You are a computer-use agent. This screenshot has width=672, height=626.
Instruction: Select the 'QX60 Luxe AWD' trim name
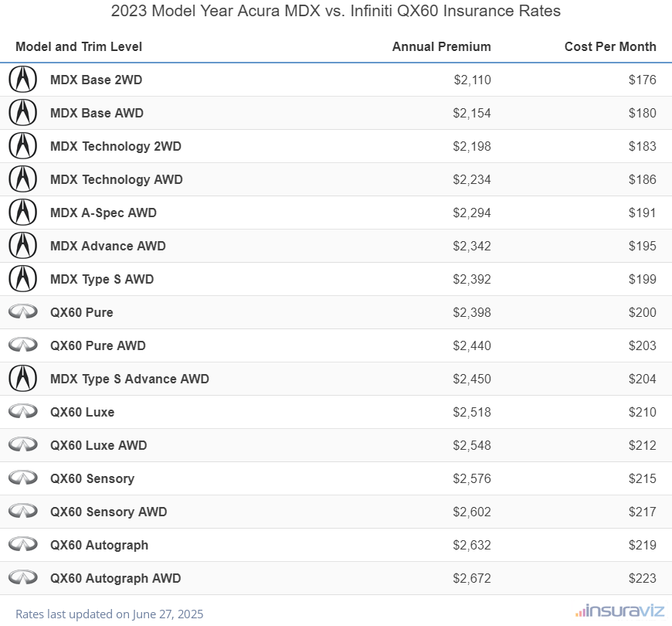(x=99, y=445)
